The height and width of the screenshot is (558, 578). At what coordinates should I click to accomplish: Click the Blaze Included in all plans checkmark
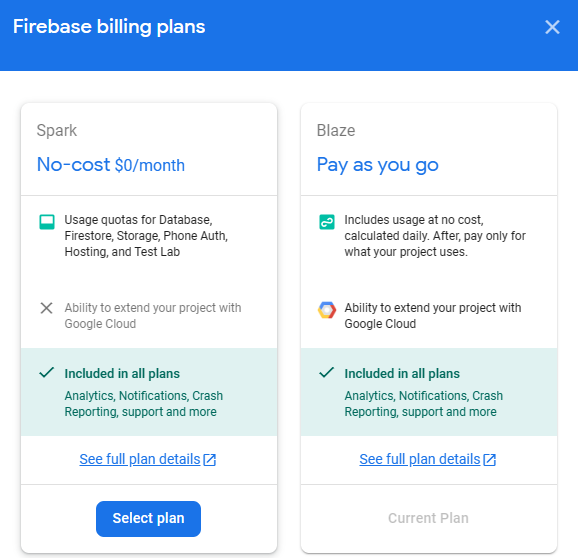tap(327, 372)
